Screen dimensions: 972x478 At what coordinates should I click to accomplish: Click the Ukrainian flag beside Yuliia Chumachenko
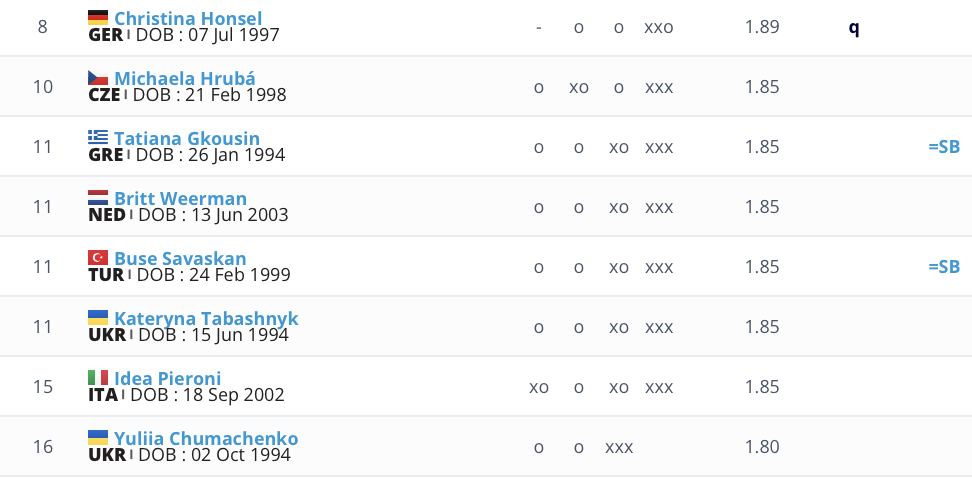coord(98,437)
